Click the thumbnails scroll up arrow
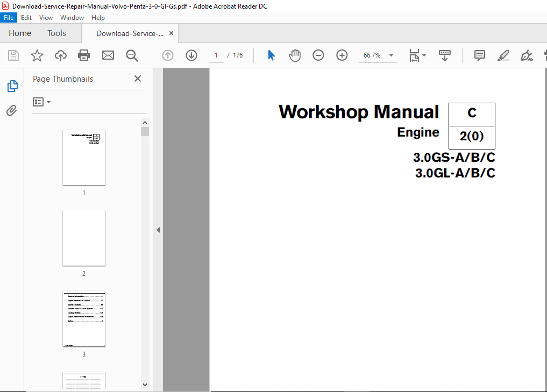This screenshot has height=392, width=547. (x=145, y=123)
